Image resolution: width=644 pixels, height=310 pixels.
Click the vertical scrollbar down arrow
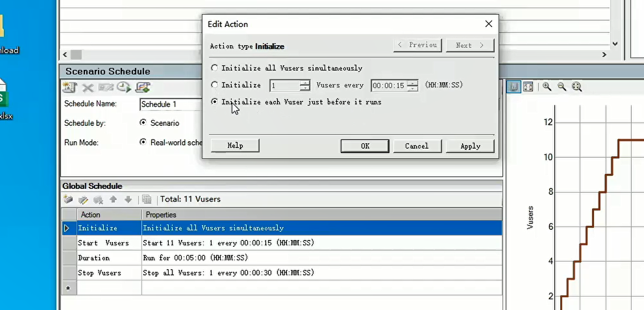click(615, 44)
